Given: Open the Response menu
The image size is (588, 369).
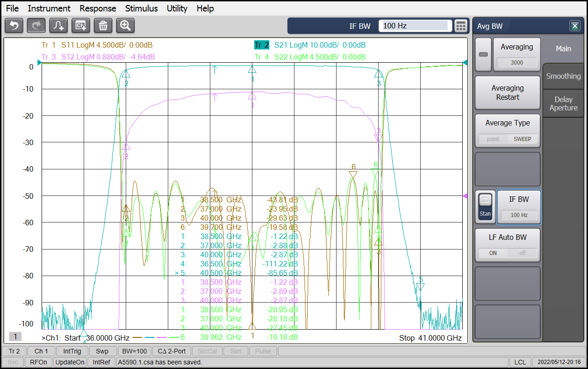Looking at the screenshot, I should point(98,8).
